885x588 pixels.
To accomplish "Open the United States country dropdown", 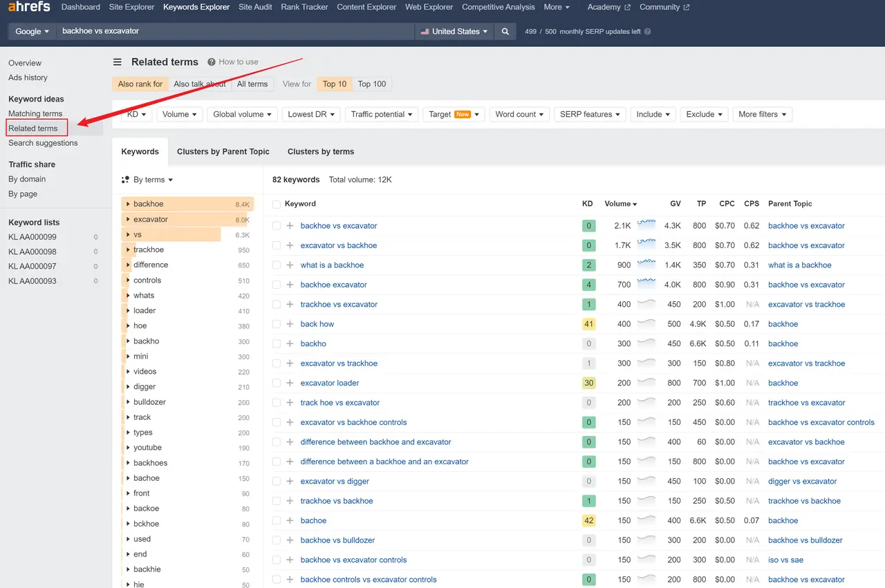I will click(x=454, y=31).
